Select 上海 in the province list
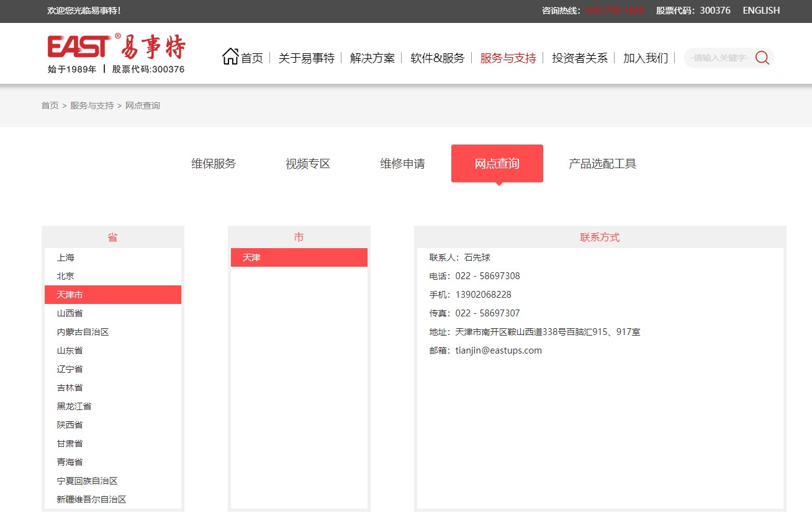Screen dimensions: 812x531 coord(113,257)
